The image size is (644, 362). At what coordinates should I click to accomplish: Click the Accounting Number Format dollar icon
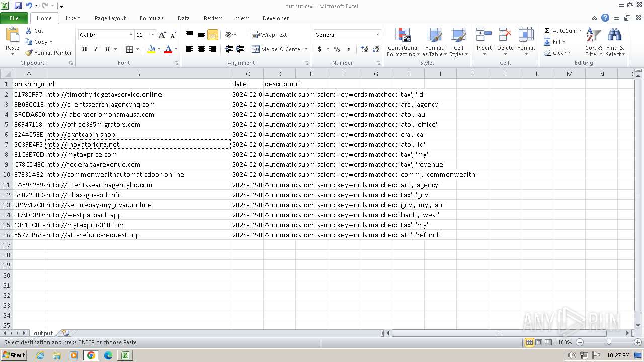pos(319,49)
